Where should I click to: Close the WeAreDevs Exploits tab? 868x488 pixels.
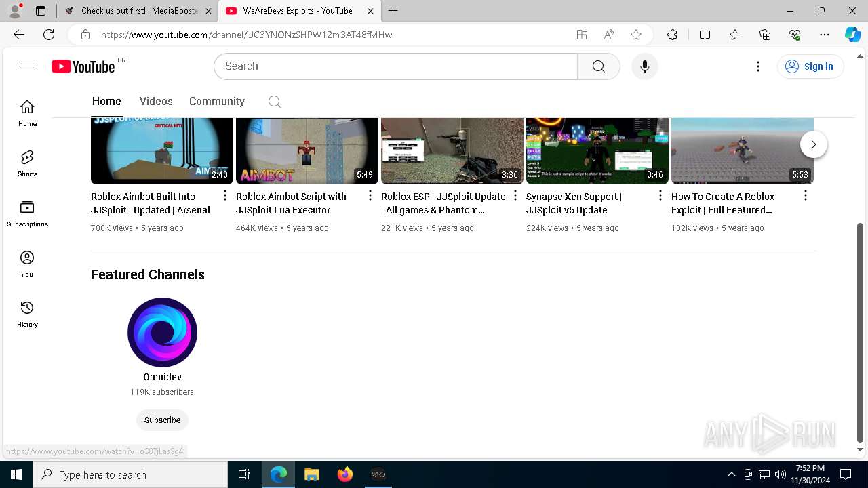[370, 11]
